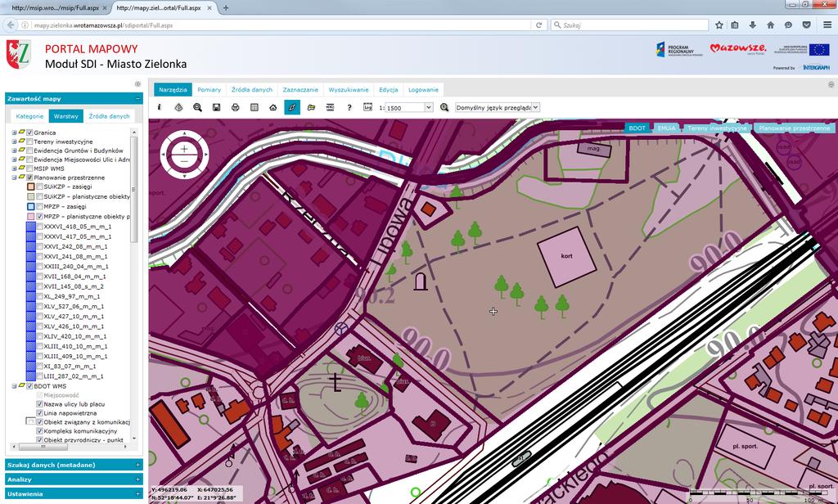
Task: Expand the Granica layer tree node
Action: point(14,133)
